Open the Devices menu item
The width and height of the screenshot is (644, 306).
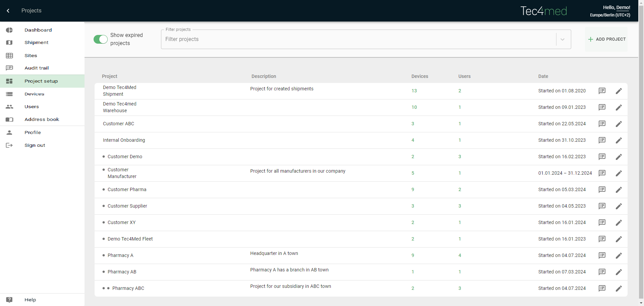(34, 94)
